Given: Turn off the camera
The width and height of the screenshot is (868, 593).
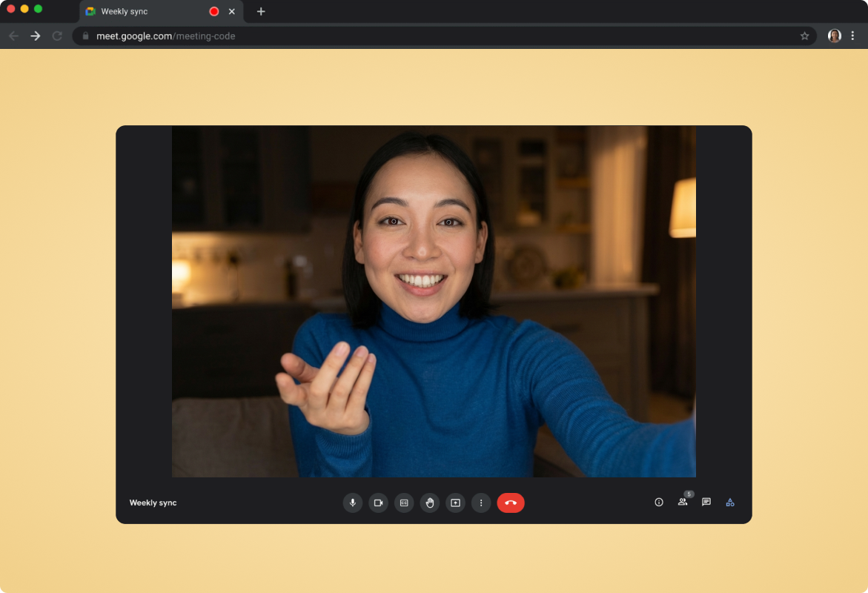Looking at the screenshot, I should pyautogui.click(x=378, y=503).
